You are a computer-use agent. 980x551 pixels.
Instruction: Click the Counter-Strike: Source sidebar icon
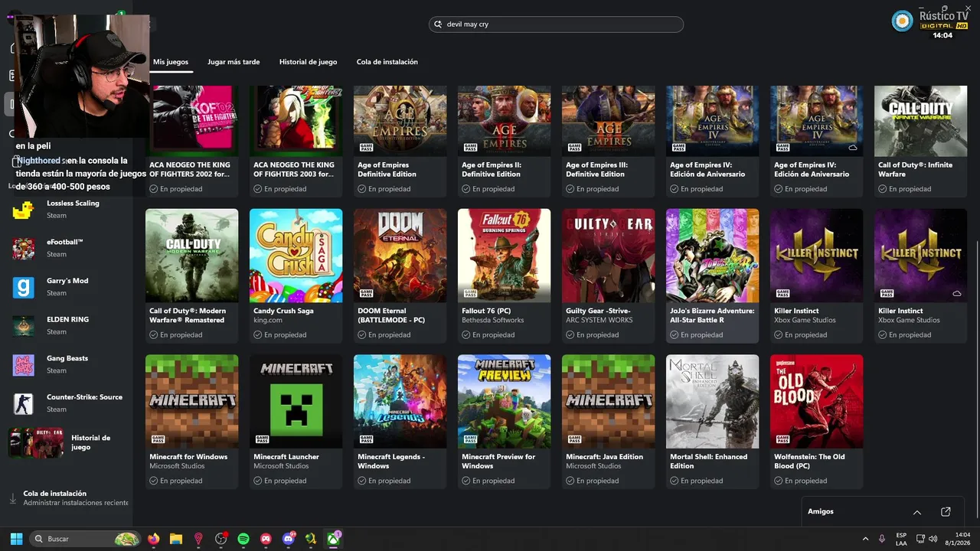click(x=23, y=403)
